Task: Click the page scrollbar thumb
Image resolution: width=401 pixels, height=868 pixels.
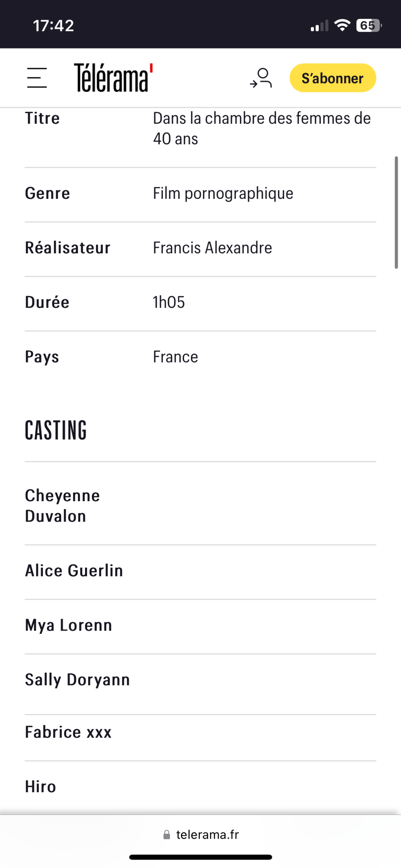Action: [396, 212]
